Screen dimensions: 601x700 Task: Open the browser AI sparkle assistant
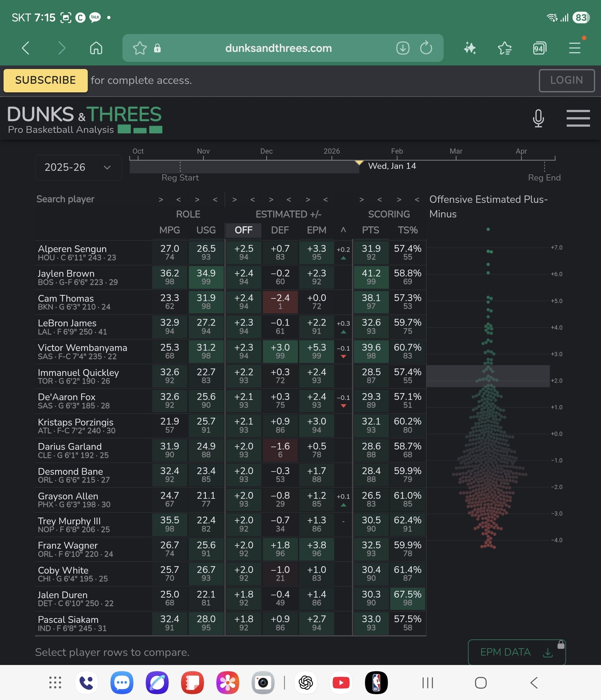click(x=470, y=48)
